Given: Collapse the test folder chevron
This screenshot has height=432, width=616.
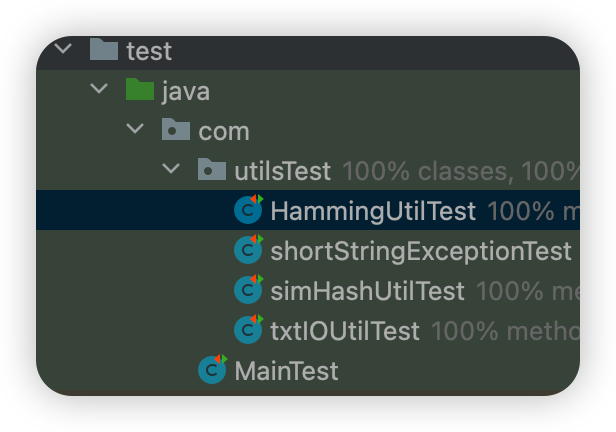Looking at the screenshot, I should coord(63,49).
